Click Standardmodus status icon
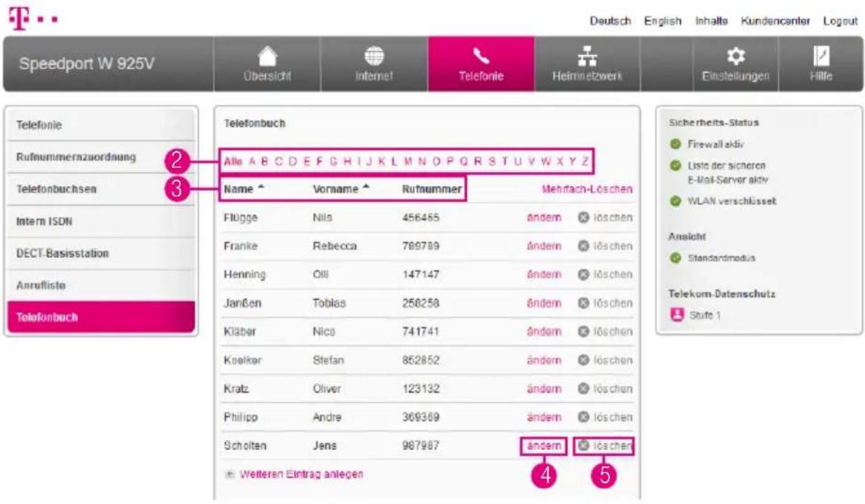This screenshot has width=865, height=504. 675,258
